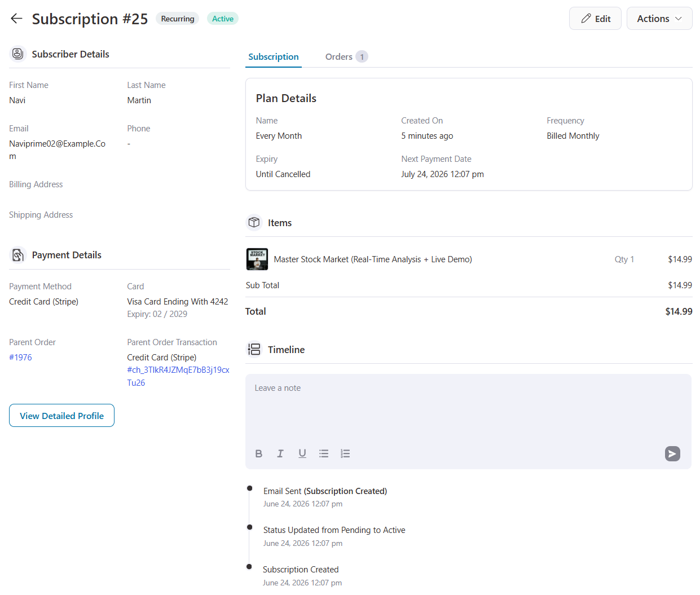Click Visa Card Ending With 4242
This screenshot has height=595, width=700.
tap(178, 302)
